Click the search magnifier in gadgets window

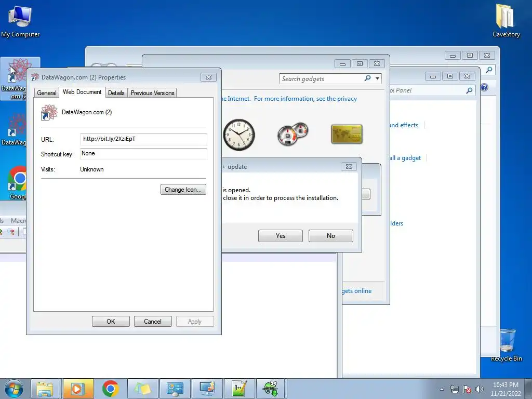click(x=367, y=78)
